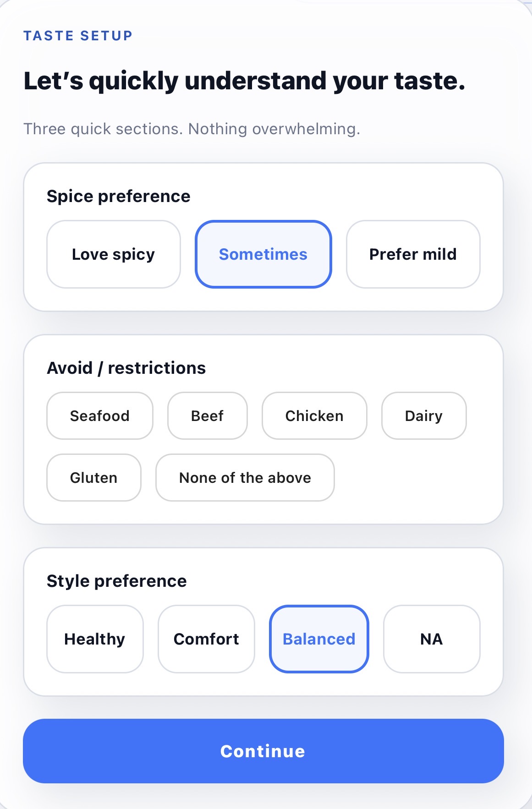
Task: Select the Healthy style preference
Action: point(94,639)
